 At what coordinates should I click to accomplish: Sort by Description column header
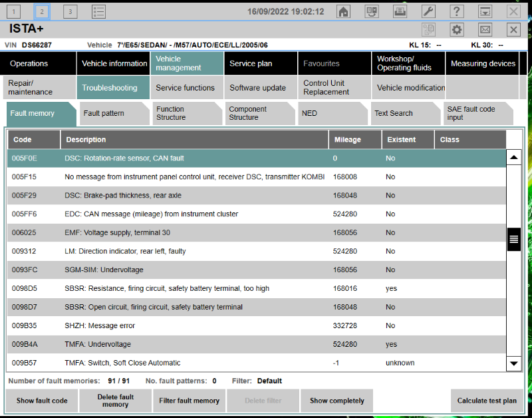pyautogui.click(x=195, y=140)
